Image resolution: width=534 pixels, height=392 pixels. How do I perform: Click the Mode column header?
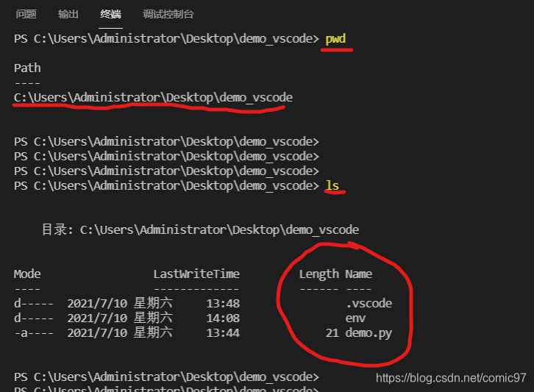pyautogui.click(x=27, y=274)
